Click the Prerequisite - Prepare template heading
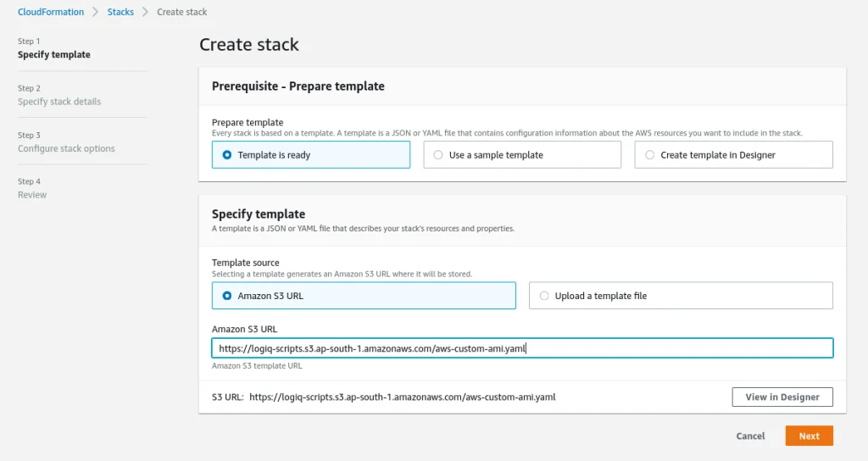Viewport: 868px width, 461px height. pyautogui.click(x=298, y=86)
